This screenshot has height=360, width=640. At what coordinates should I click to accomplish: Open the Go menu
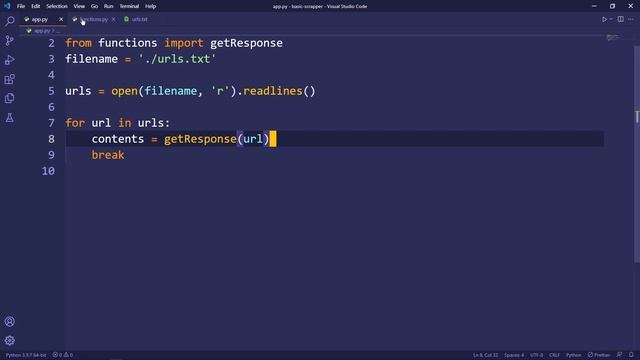point(94,6)
